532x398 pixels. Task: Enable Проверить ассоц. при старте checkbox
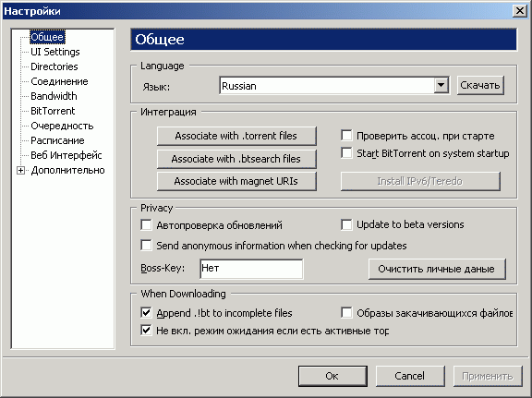(x=346, y=135)
